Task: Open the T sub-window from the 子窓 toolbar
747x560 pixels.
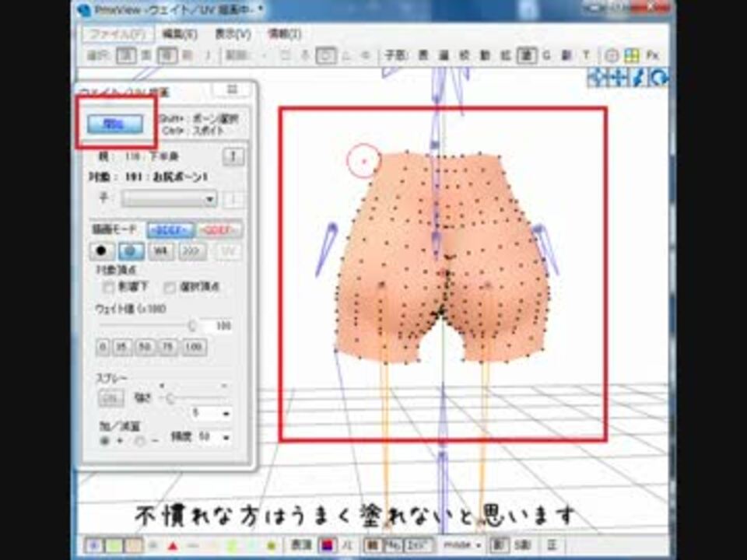Action: point(586,56)
